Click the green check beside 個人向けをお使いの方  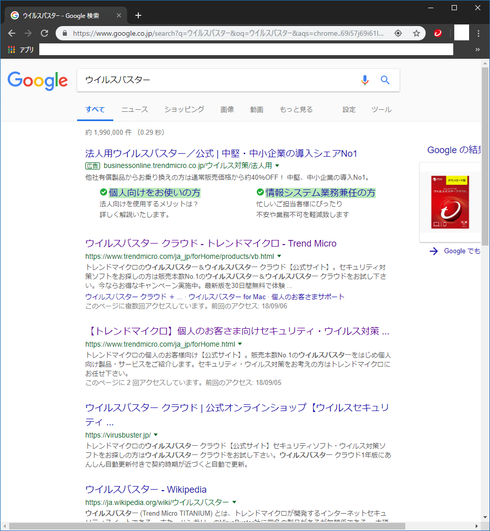103,192
